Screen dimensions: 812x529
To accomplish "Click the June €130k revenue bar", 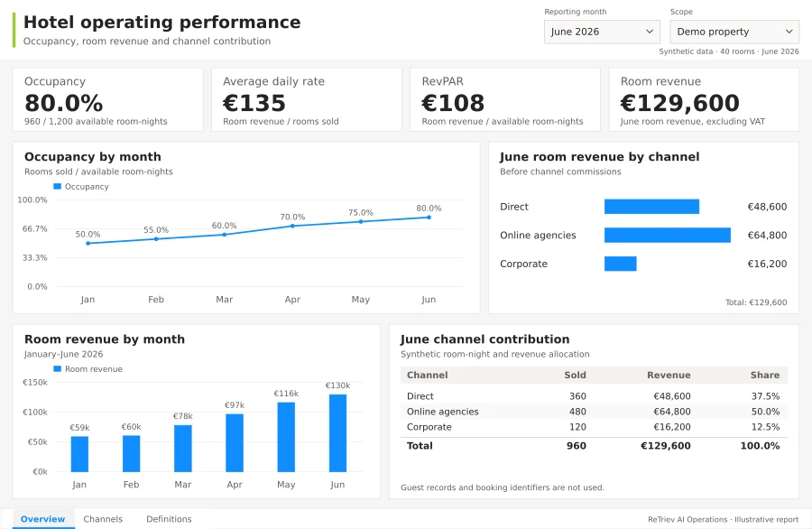I will click(337, 433).
